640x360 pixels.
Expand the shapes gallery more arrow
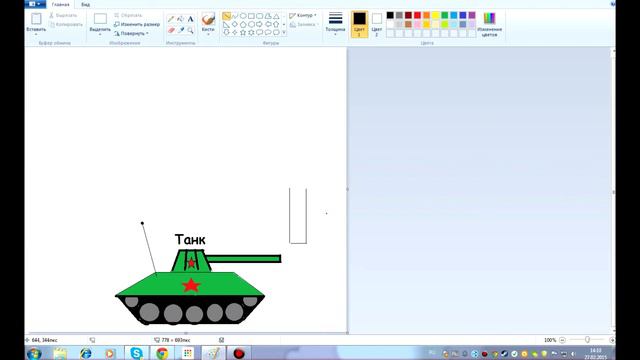point(284,32)
